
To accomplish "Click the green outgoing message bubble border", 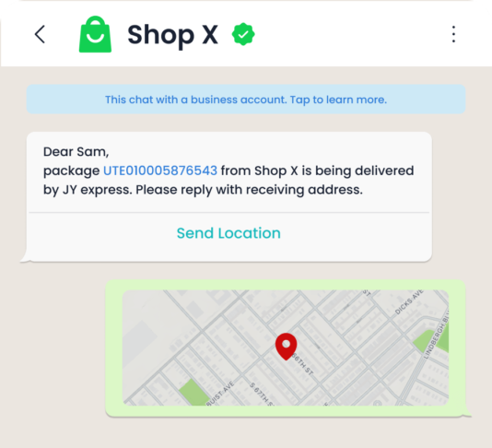I will (286, 285).
